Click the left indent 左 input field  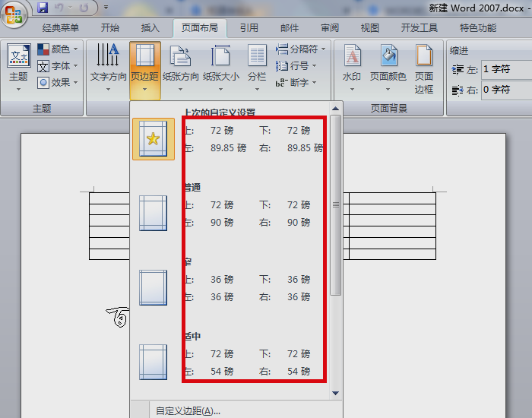coord(507,70)
